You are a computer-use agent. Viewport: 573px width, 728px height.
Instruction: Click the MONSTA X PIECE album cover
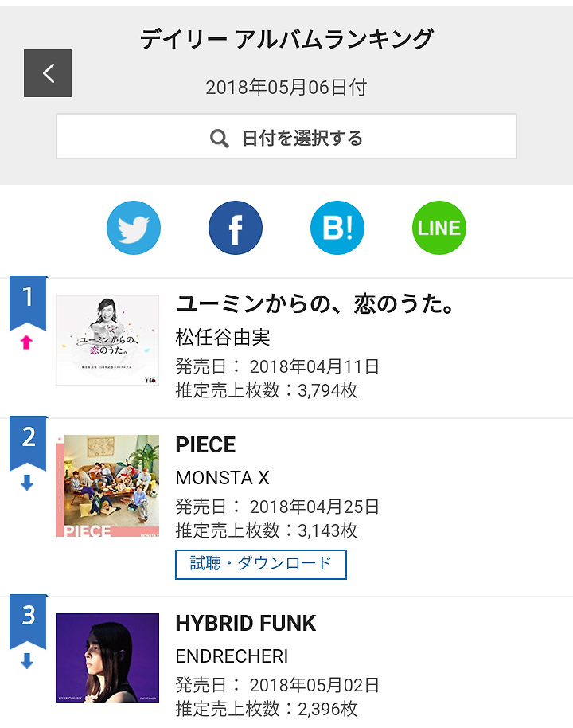tap(107, 486)
